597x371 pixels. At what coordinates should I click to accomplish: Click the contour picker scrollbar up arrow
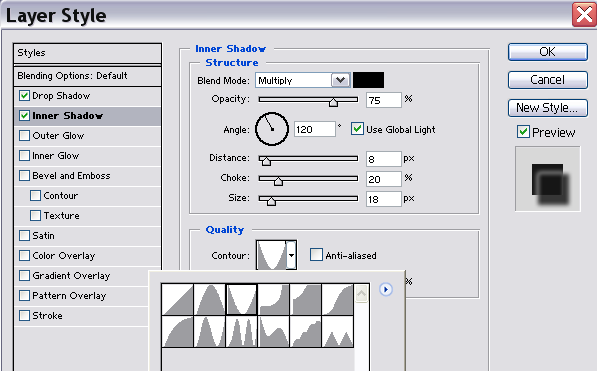point(361,294)
